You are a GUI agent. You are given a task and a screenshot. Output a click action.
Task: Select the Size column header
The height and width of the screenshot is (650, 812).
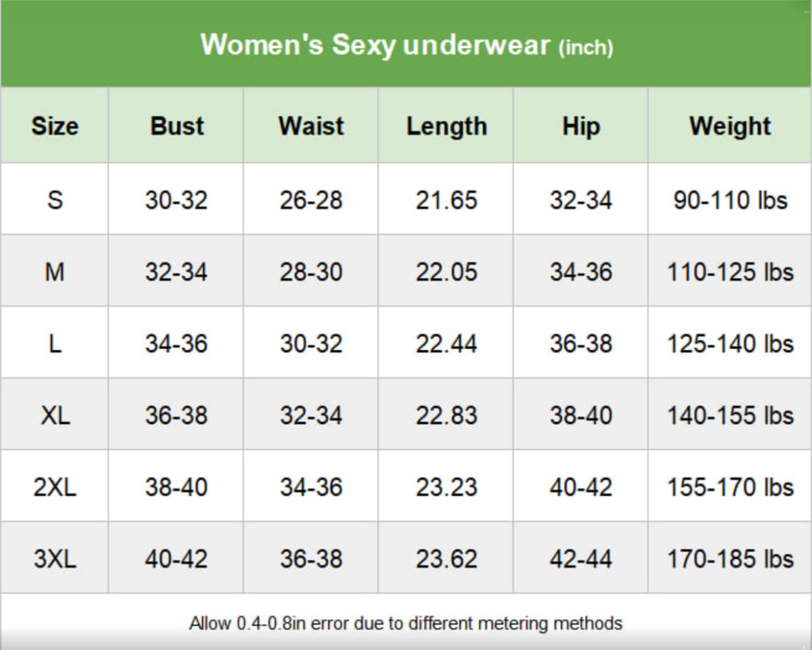pyautogui.click(x=55, y=126)
